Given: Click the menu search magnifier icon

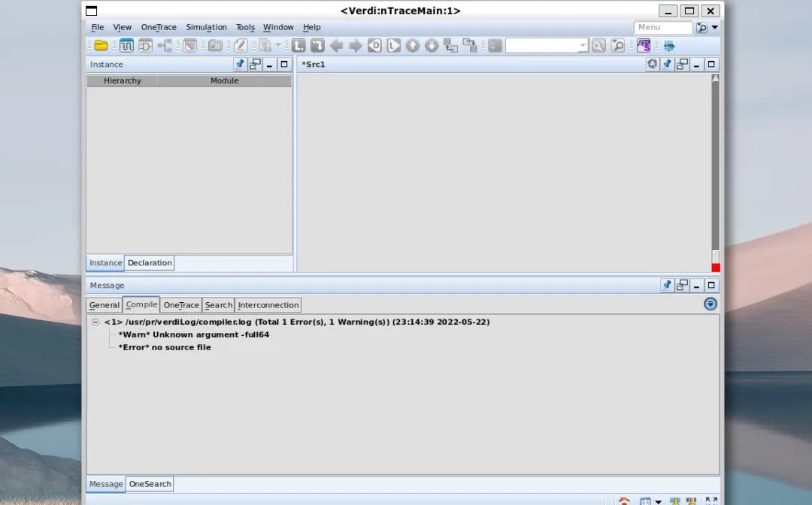Looking at the screenshot, I should click(701, 27).
